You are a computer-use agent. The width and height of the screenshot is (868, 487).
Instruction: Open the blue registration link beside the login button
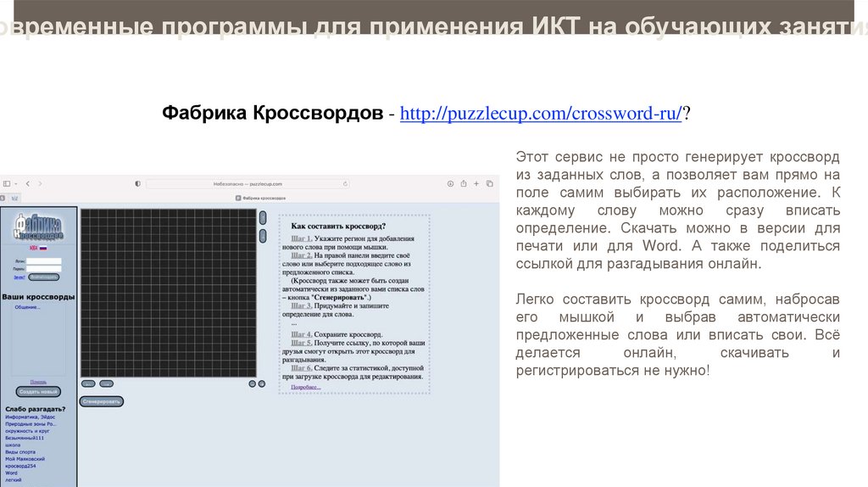pyautogui.click(x=19, y=277)
